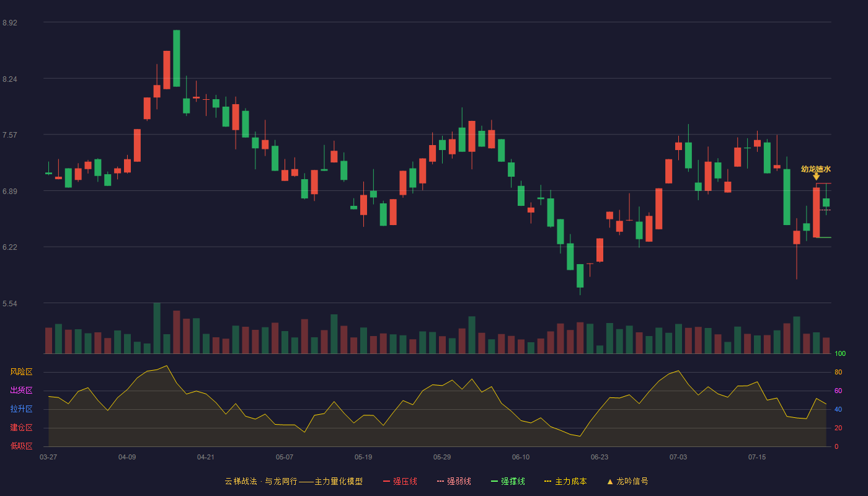Toggle the 强压线 series label in legend
868x496 pixels.
pos(405,482)
